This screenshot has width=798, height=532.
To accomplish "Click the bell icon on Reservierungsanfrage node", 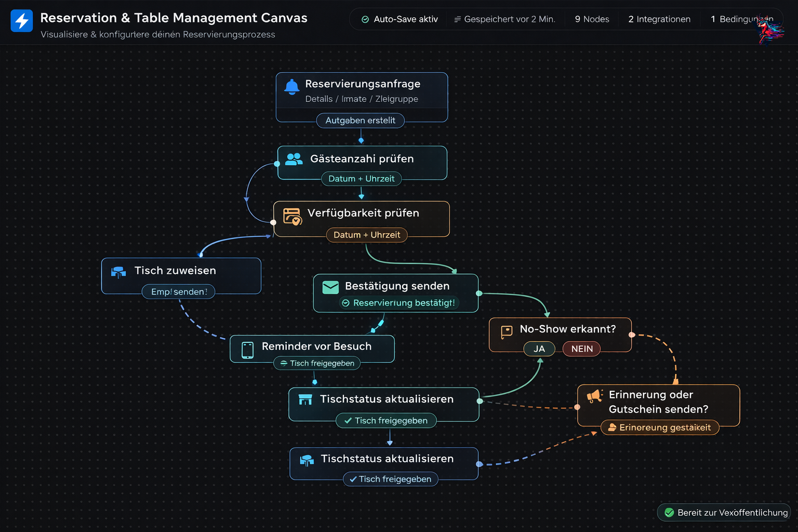I will point(291,87).
